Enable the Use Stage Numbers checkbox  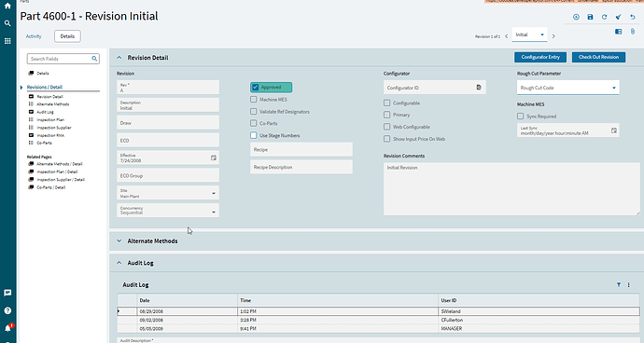[254, 135]
